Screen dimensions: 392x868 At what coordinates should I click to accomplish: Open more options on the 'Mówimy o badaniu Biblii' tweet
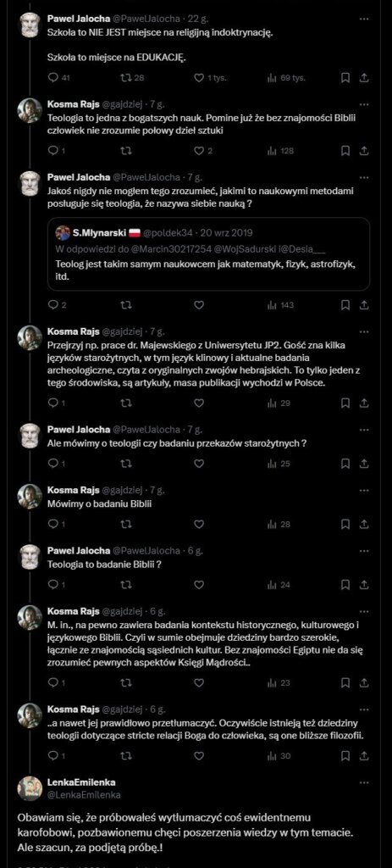pos(363,491)
